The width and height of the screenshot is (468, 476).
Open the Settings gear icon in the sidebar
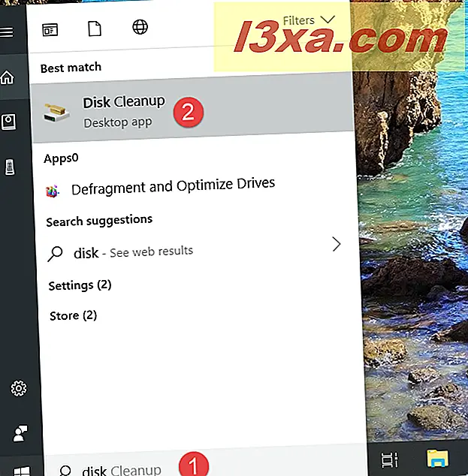[x=19, y=388]
